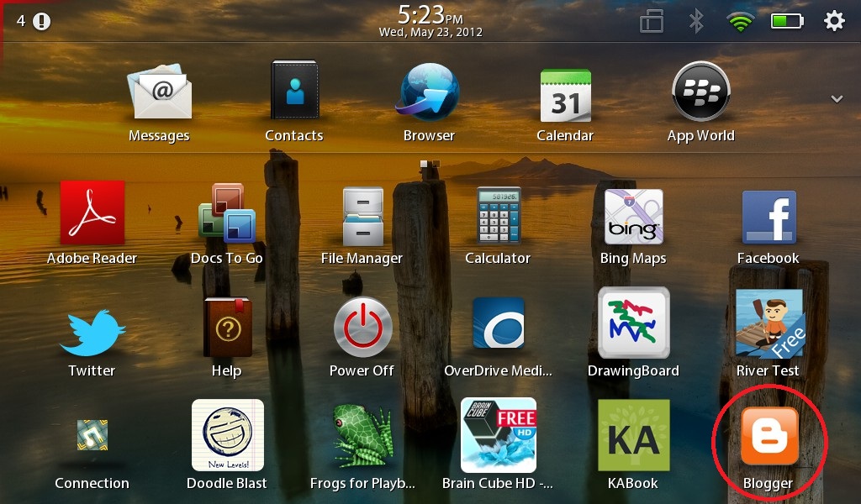This screenshot has height=504, width=861.
Task: Launch Frogs for Playbook
Action: (363, 436)
